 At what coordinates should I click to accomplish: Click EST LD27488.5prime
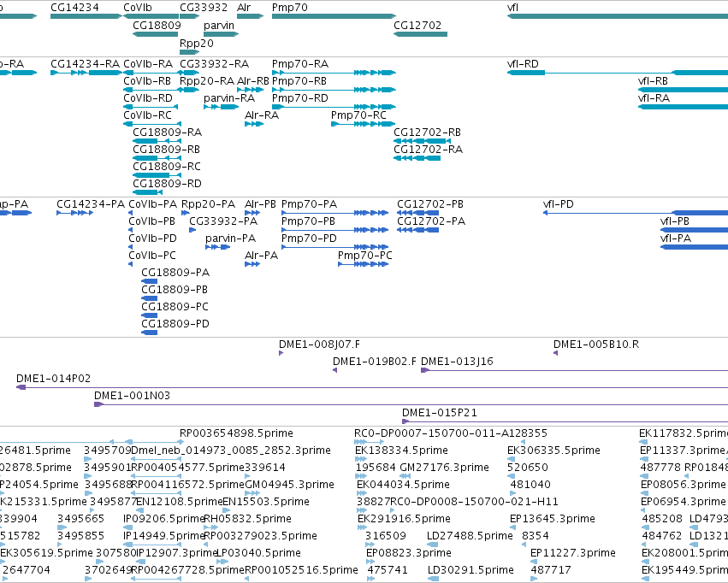pyautogui.click(x=433, y=545)
